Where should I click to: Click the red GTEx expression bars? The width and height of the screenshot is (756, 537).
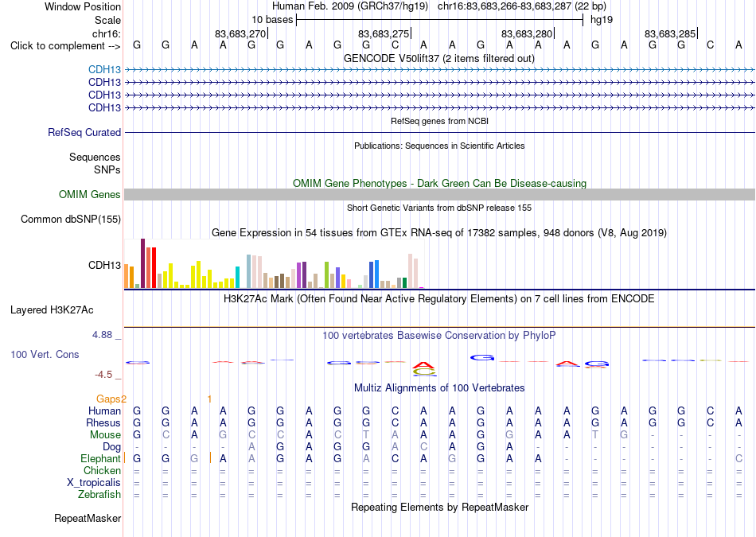(151, 267)
